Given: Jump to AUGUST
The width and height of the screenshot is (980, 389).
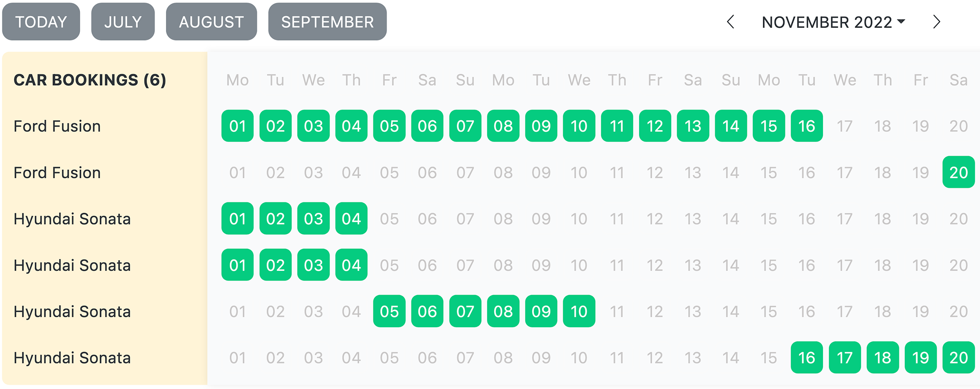Looking at the screenshot, I should [x=211, y=22].
